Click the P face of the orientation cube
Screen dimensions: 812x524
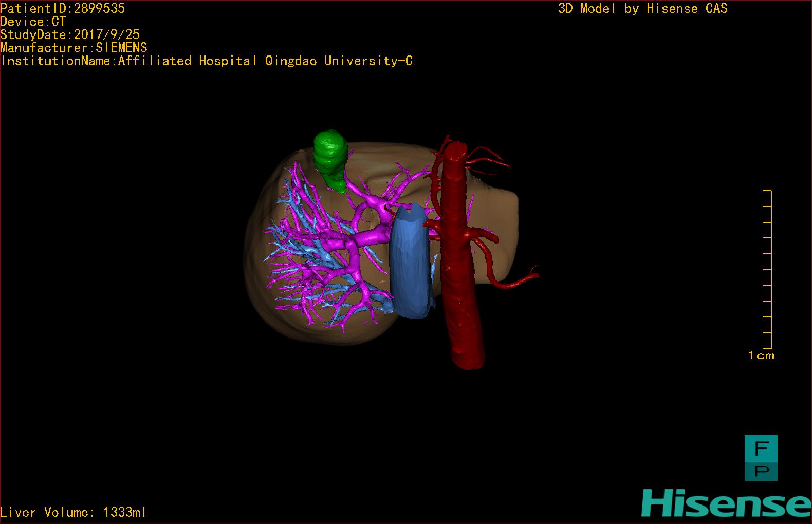761,471
